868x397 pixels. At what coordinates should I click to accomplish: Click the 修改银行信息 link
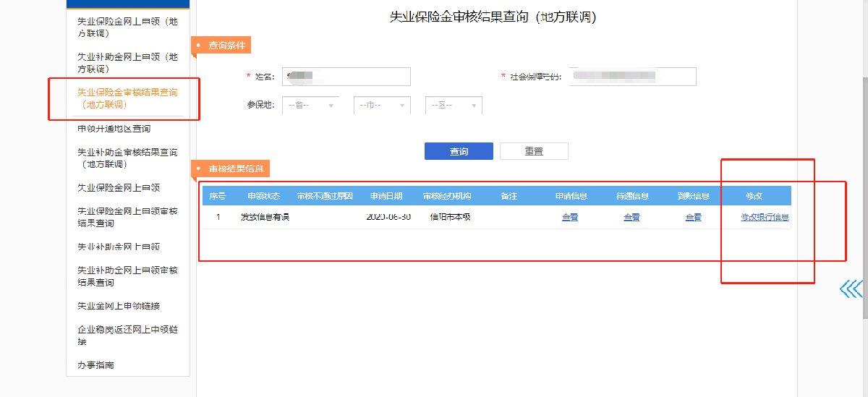coord(764,217)
